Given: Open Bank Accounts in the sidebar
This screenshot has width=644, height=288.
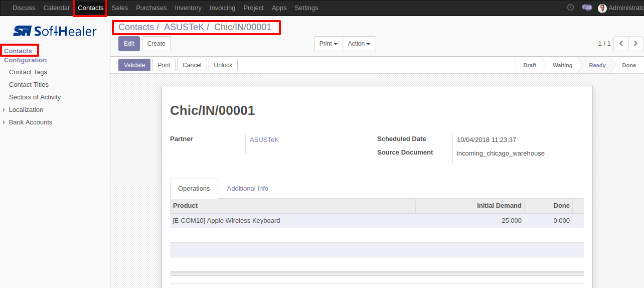Looking at the screenshot, I should coord(31,122).
